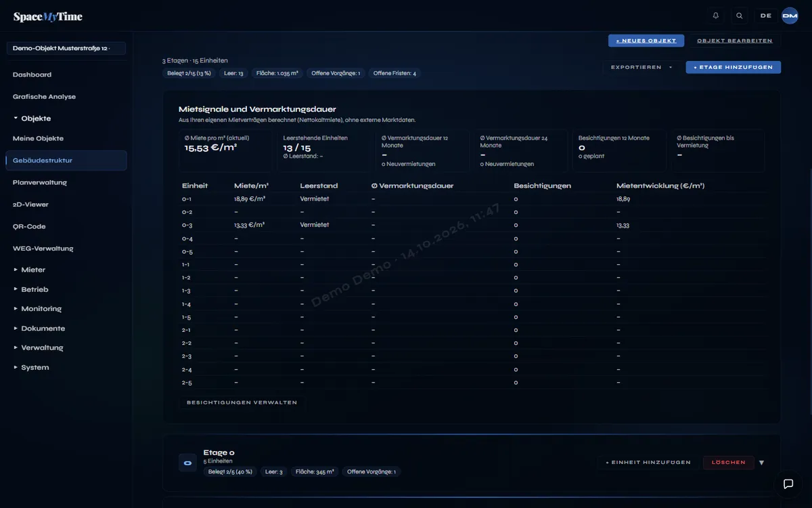Click unit 0-1 in the table
812x508 pixels.
click(187, 199)
